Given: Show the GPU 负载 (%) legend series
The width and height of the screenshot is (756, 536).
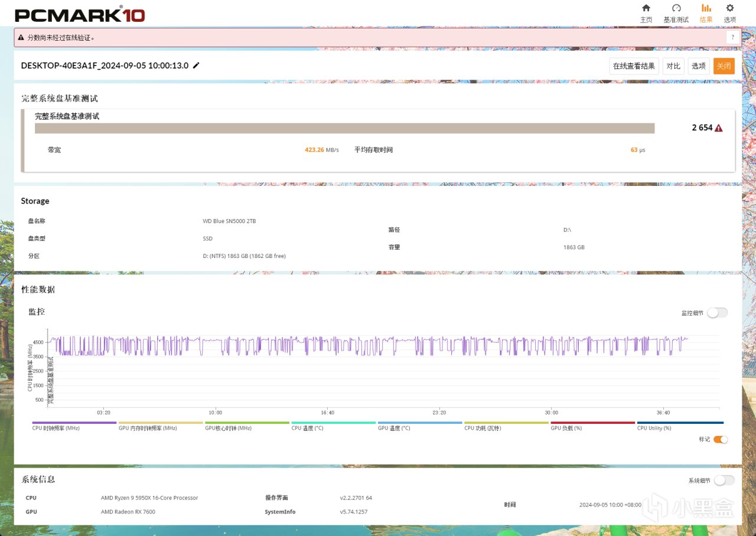Looking at the screenshot, I should 593,426.
